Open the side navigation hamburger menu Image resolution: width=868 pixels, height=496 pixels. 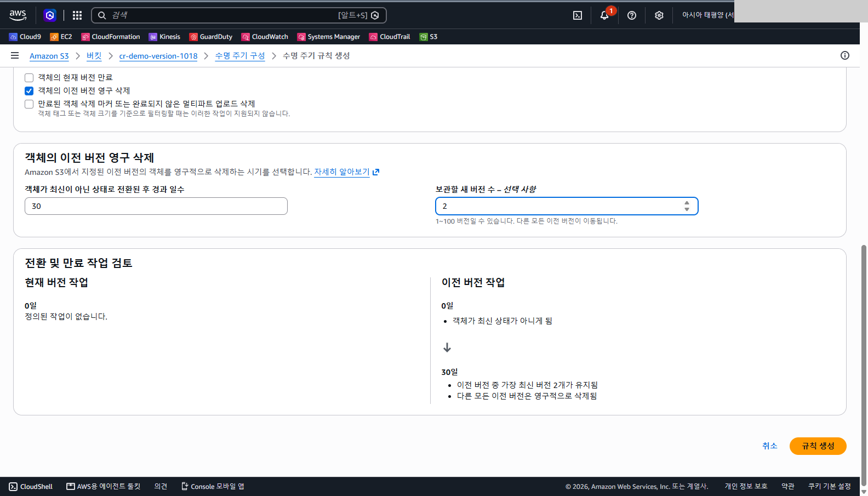(x=15, y=55)
